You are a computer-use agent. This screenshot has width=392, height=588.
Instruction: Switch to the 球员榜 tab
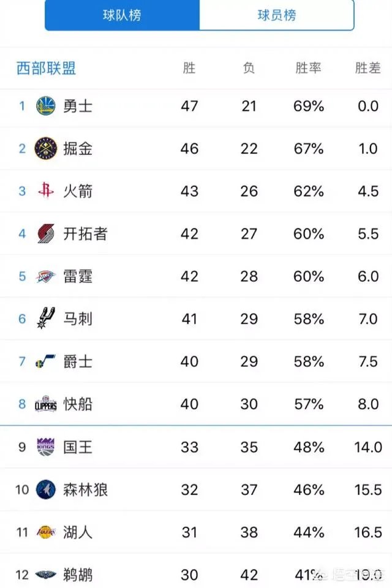tap(277, 15)
